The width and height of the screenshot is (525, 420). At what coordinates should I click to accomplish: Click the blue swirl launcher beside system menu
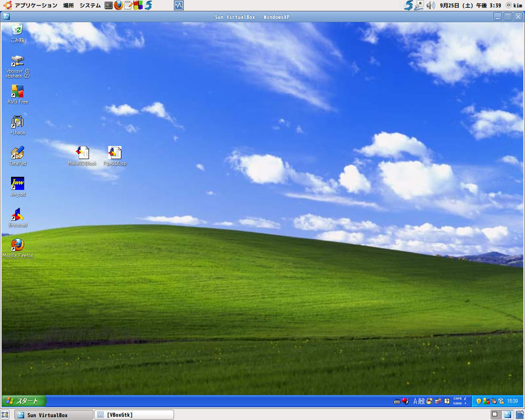[x=148, y=5]
